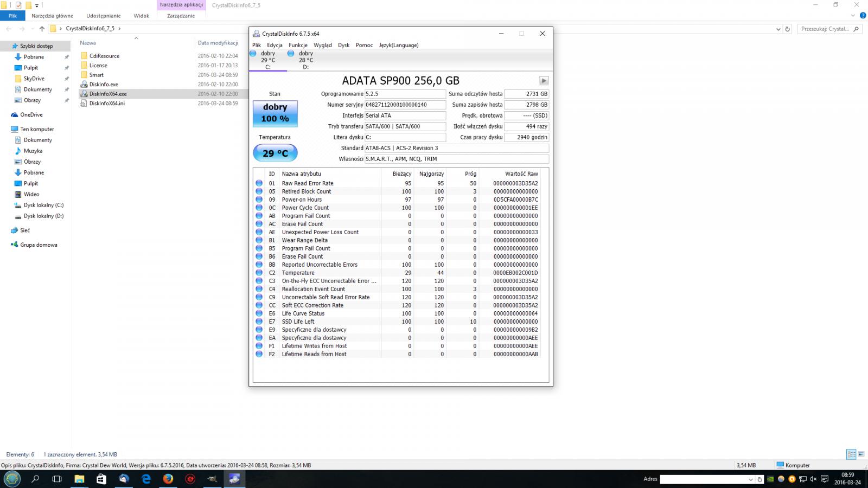
Task: Click the CrystalDiskInfo title bar icon
Action: (x=256, y=34)
